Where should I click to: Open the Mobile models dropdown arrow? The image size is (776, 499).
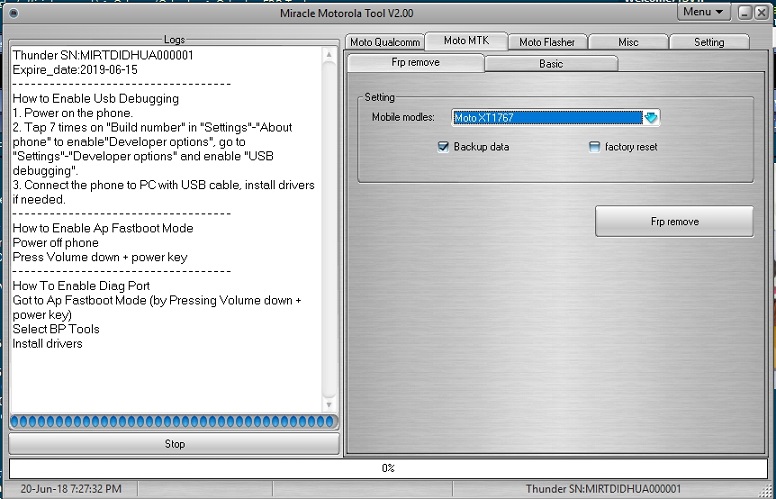coord(651,117)
